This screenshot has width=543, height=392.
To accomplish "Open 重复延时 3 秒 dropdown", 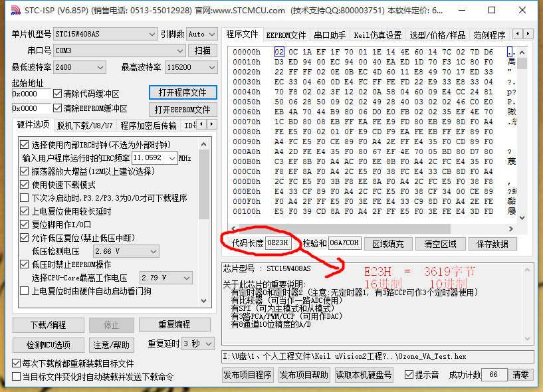I will [x=197, y=343].
